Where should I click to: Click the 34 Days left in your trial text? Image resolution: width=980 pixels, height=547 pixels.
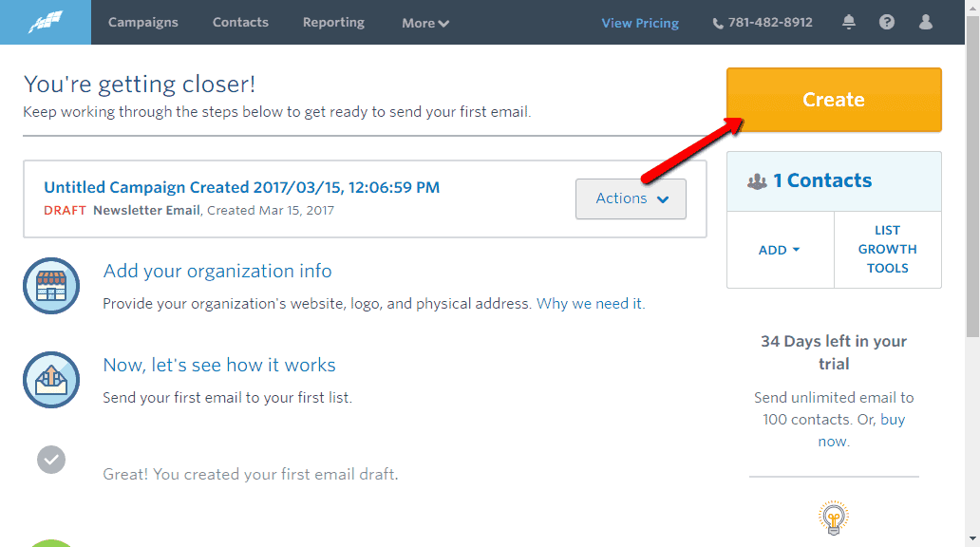click(834, 352)
